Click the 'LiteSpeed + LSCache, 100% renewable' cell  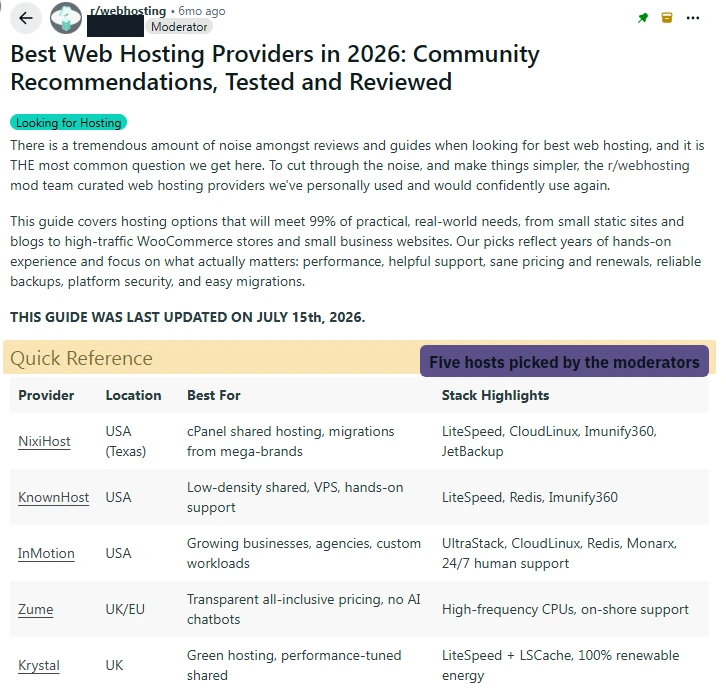(561, 665)
